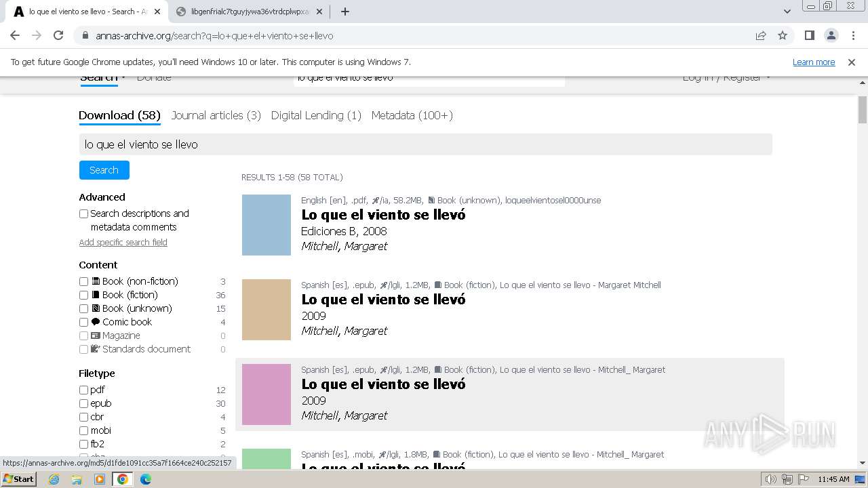Filter by Book (fiction)

pyautogui.click(x=83, y=295)
